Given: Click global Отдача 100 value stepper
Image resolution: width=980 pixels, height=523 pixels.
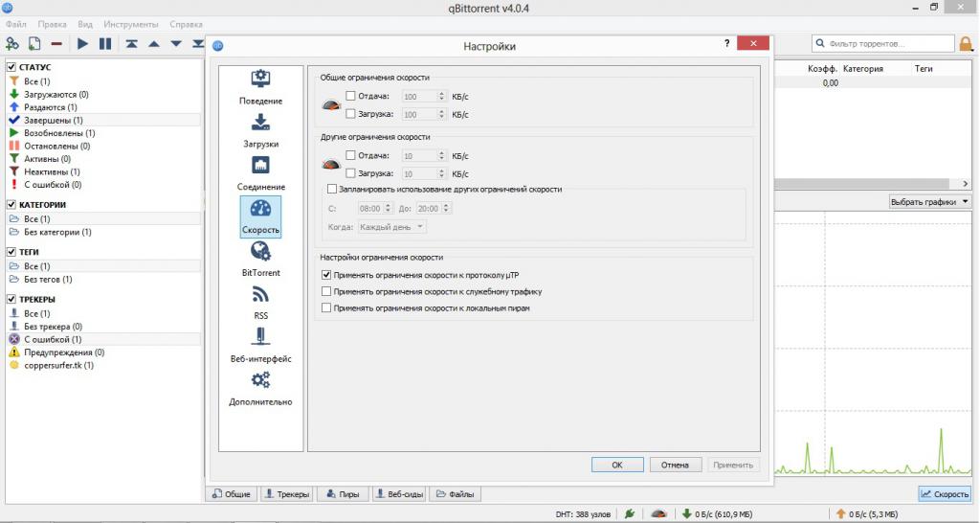Looking at the screenshot, I should point(441,97).
